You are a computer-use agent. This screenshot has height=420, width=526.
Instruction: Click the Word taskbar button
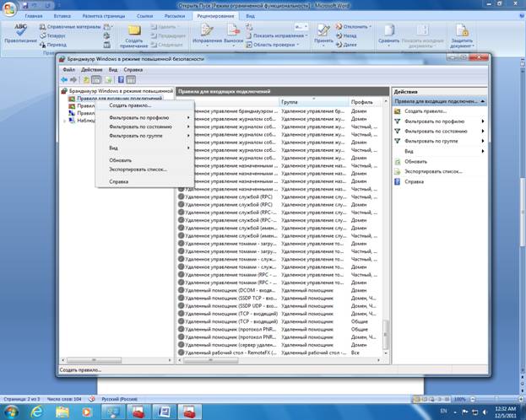pyautogui.click(x=165, y=412)
